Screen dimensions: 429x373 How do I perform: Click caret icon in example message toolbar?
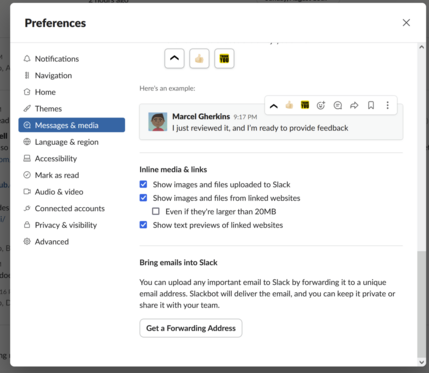point(274,106)
